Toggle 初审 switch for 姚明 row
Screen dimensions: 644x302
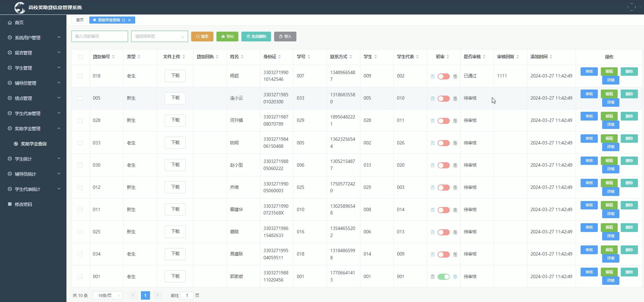pyautogui.click(x=444, y=143)
